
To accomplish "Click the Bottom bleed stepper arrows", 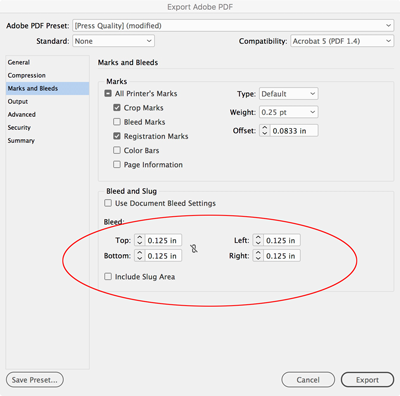I will point(140,256).
